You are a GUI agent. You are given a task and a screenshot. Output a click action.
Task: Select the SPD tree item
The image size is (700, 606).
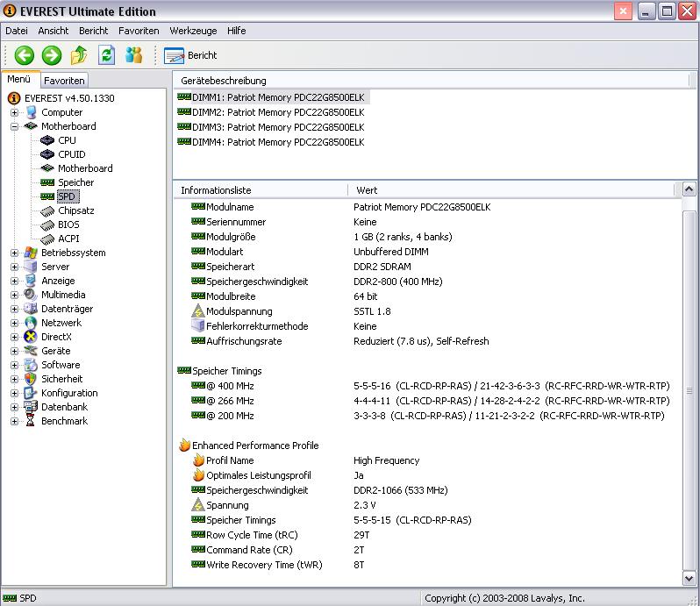[67, 196]
